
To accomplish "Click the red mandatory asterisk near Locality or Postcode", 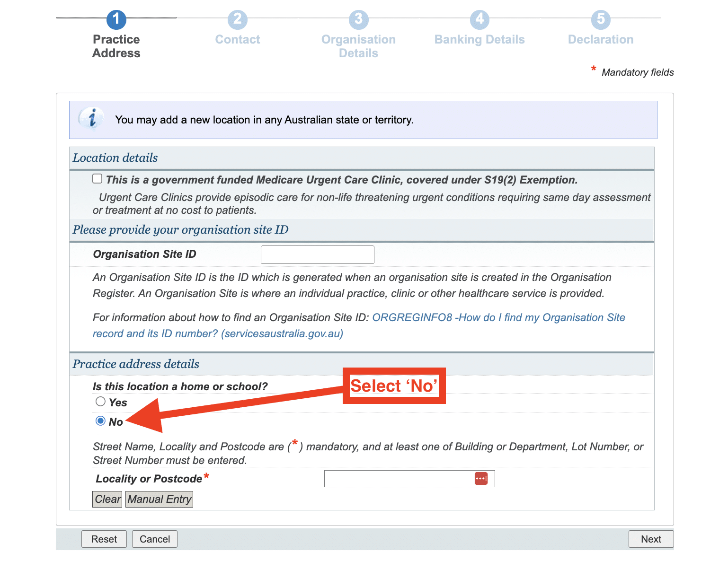I will (207, 476).
